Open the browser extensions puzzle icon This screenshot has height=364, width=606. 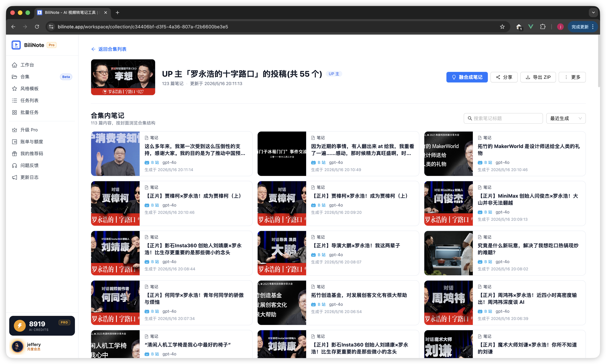tap(543, 27)
